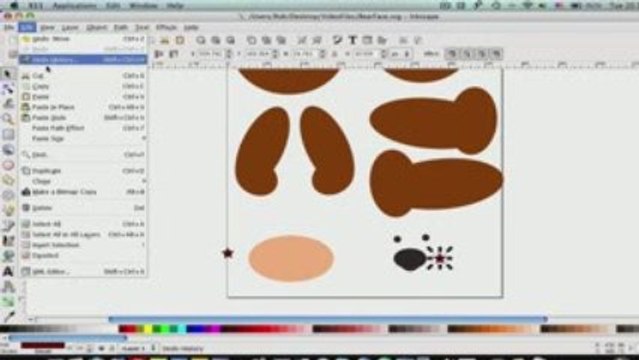This screenshot has width=639, height=360.
Task: Select the Rectangle tool
Action: click(8, 135)
